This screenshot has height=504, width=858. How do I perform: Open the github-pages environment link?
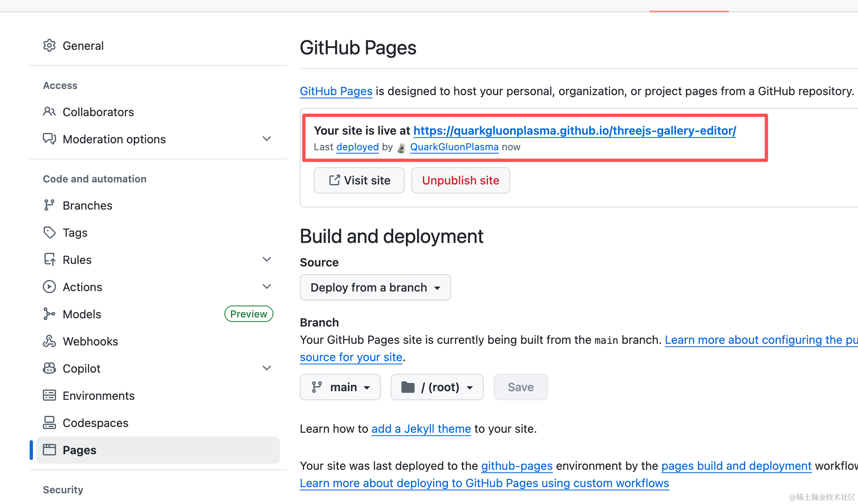(x=517, y=466)
